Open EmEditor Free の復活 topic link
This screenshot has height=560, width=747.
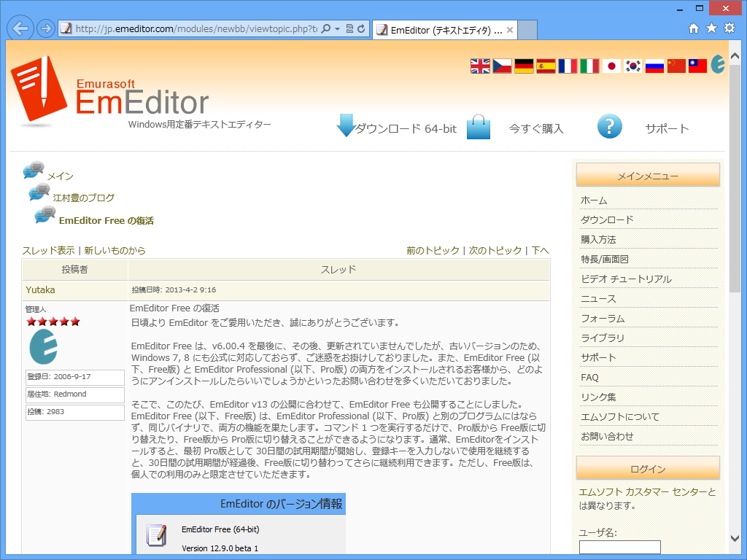107,220
